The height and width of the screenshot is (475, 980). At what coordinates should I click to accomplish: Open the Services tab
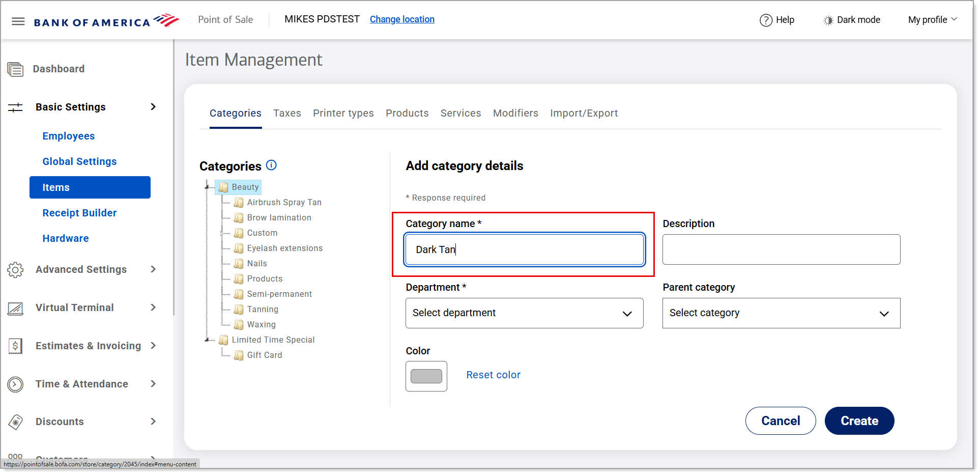pyautogui.click(x=461, y=113)
